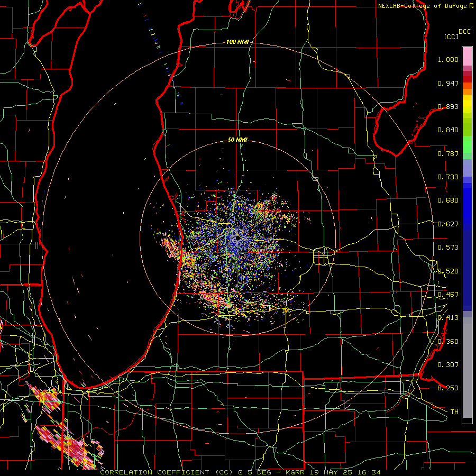
Task: Select the 0.467 legend value
Action: pyautogui.click(x=448, y=295)
